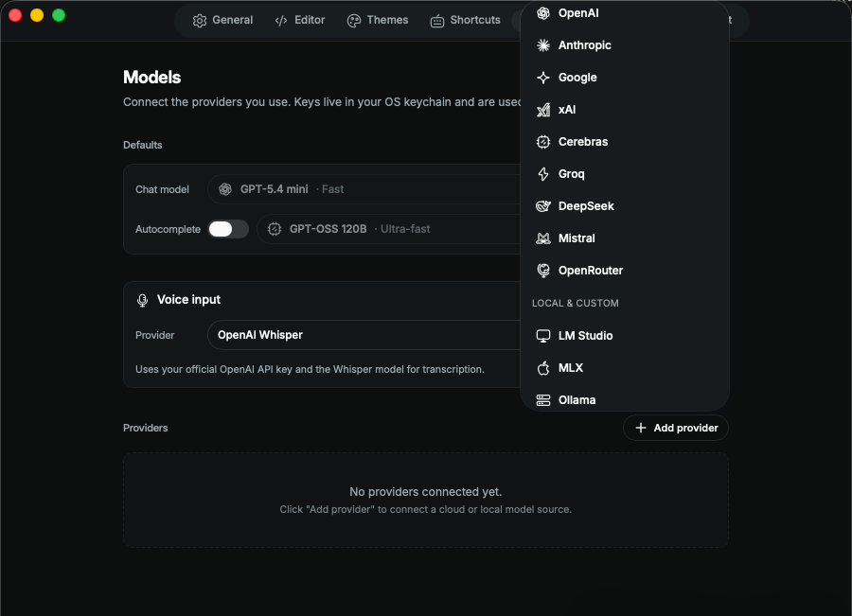Open the Voice input Provider dropdown

point(364,335)
